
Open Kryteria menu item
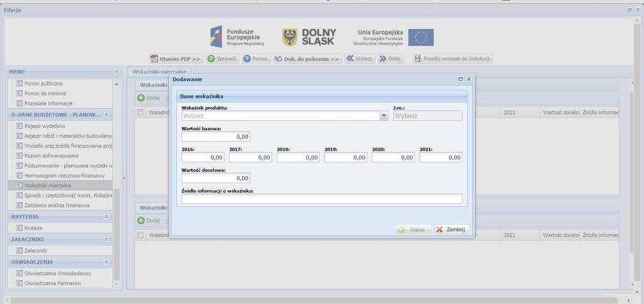click(x=33, y=228)
